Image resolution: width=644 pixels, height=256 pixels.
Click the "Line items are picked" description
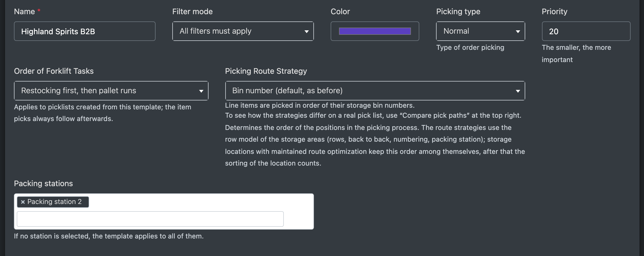pos(320,105)
